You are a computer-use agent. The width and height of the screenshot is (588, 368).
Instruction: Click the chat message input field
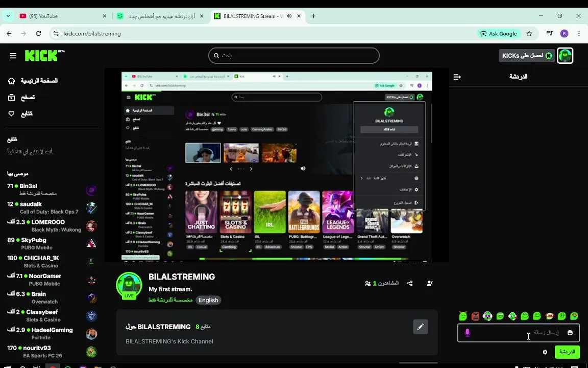518,333
